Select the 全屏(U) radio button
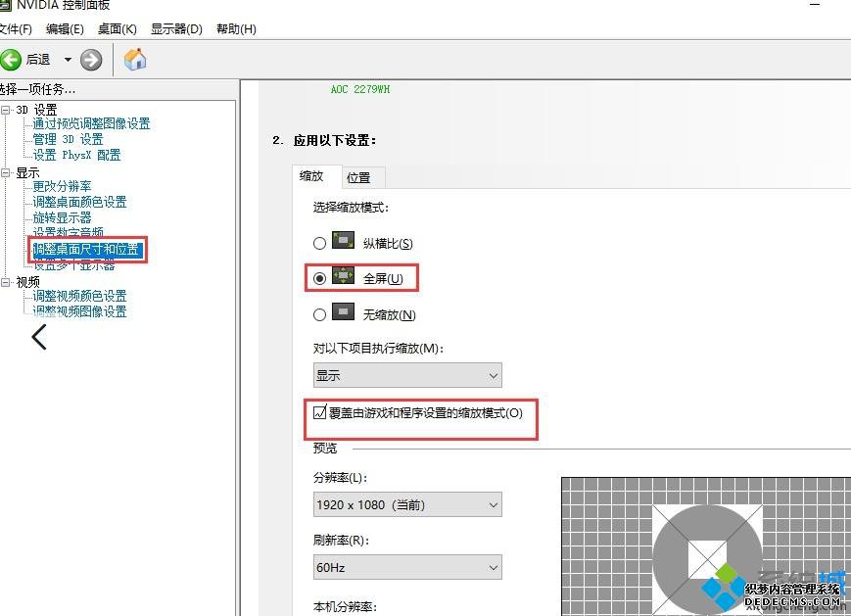This screenshot has width=851, height=616. click(x=319, y=278)
